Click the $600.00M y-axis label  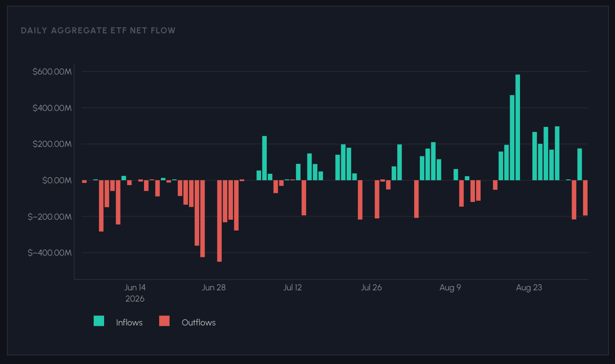click(52, 71)
